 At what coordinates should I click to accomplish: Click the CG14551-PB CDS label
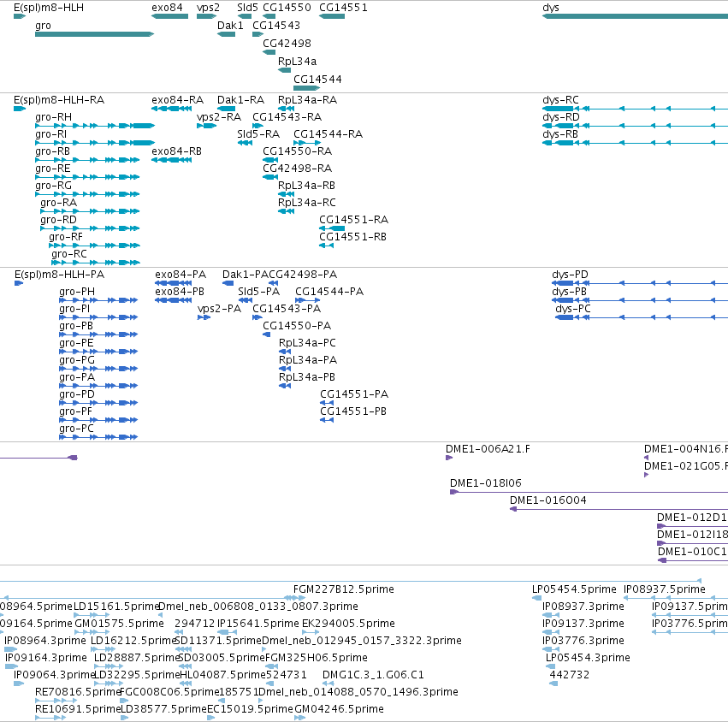353,411
